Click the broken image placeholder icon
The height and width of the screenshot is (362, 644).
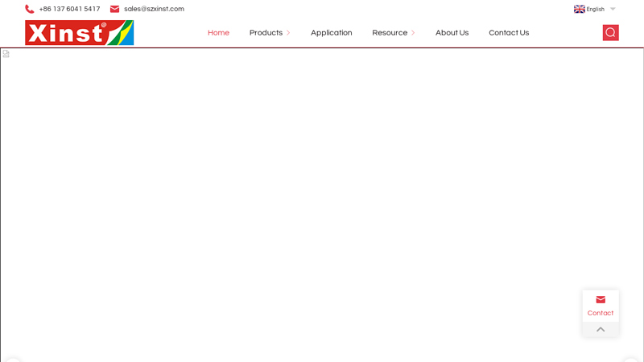click(x=6, y=54)
